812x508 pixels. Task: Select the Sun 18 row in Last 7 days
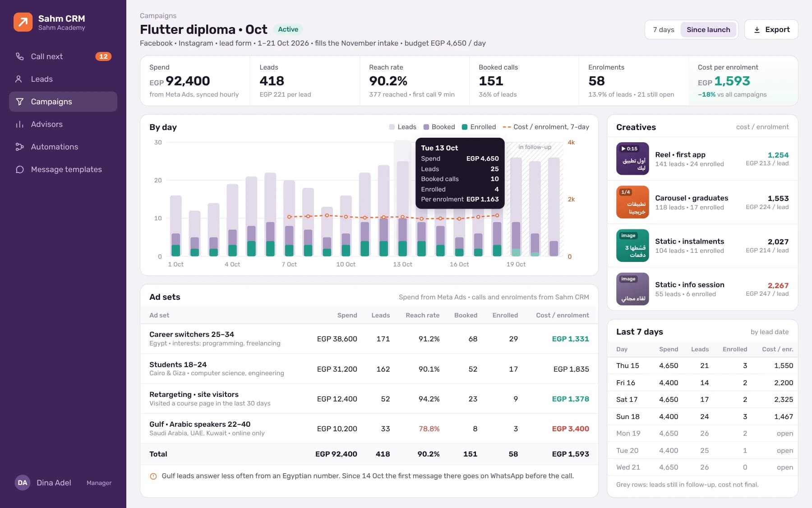(x=702, y=416)
